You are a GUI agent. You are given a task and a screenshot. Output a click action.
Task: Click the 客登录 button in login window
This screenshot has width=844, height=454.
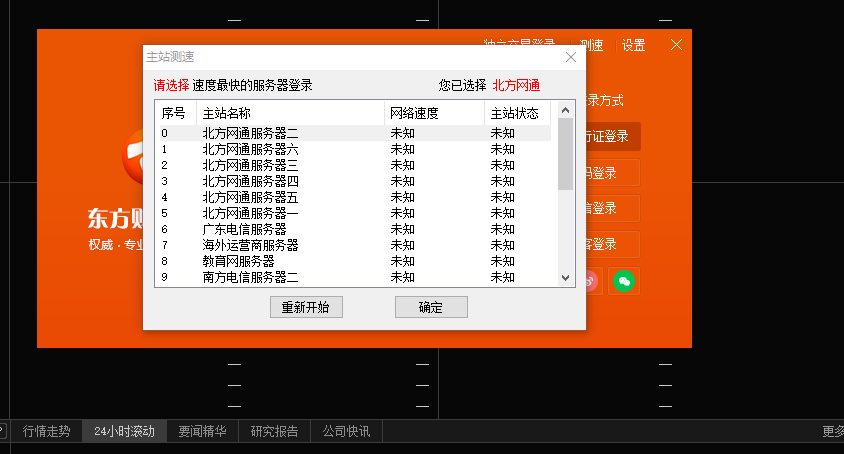(x=613, y=245)
